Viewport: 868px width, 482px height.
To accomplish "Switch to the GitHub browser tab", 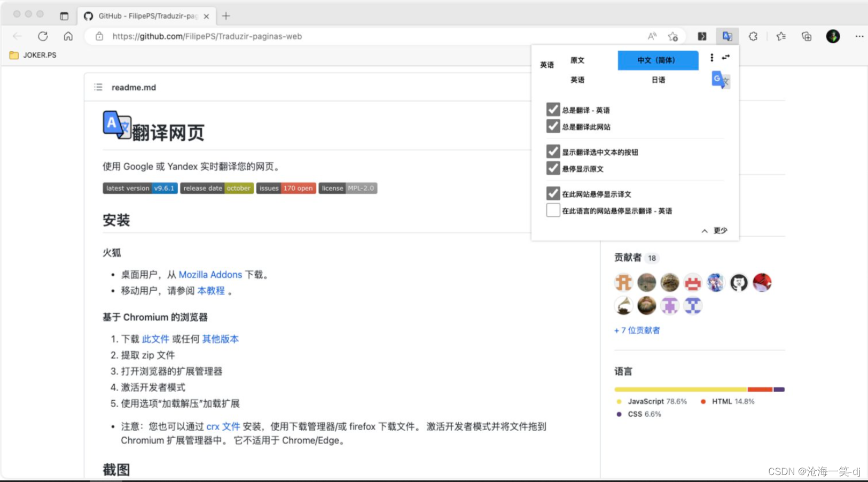I will (146, 16).
